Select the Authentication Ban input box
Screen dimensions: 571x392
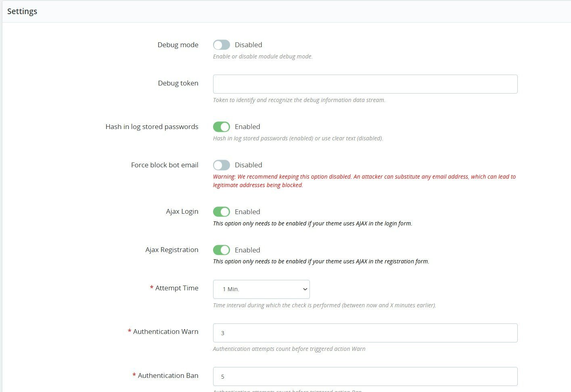365,376
